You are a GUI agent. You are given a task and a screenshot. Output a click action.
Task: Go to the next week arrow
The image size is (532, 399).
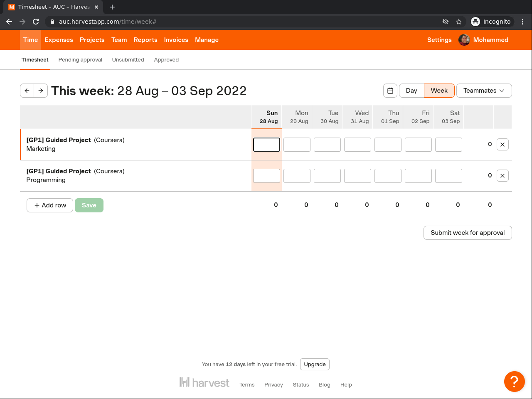[x=41, y=91]
